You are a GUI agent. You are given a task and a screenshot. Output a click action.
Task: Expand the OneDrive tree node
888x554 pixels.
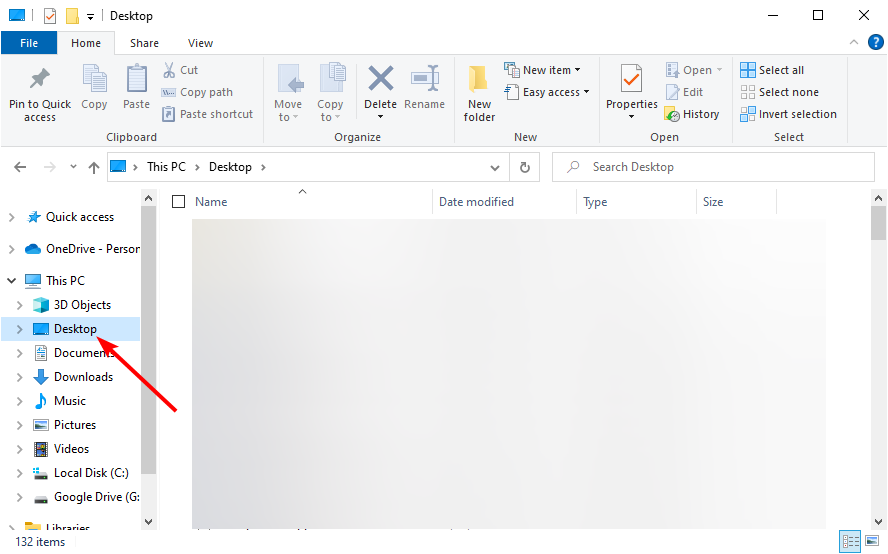pyautogui.click(x=11, y=249)
